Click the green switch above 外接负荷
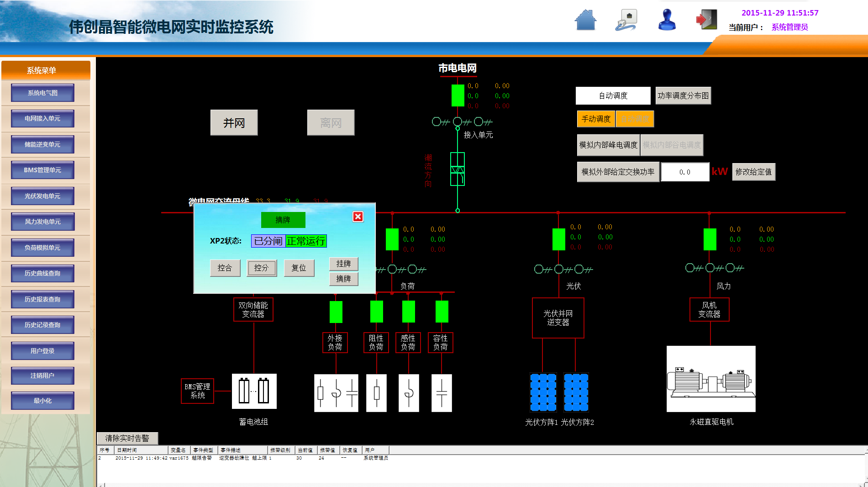868x487 pixels. 336,312
